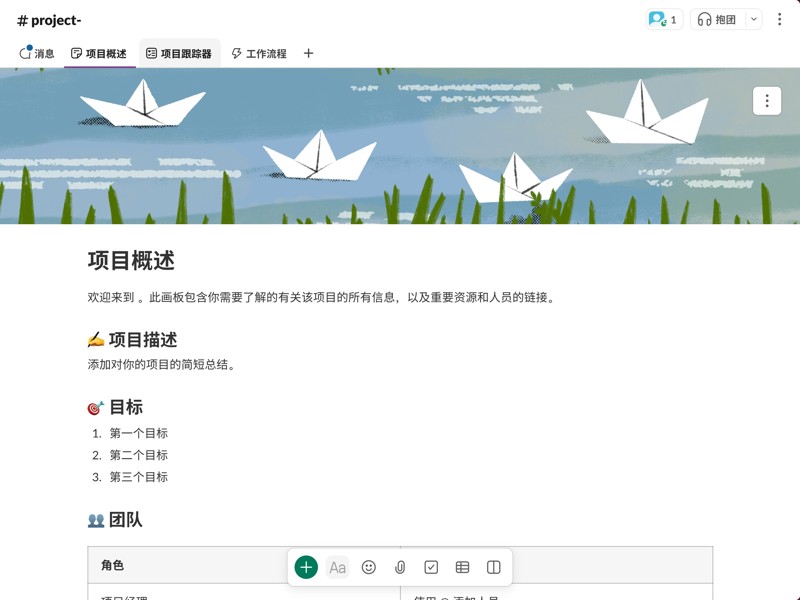Click the 项目概述 heading in the canvas
The width and height of the screenshot is (800, 600).
pos(131,260)
